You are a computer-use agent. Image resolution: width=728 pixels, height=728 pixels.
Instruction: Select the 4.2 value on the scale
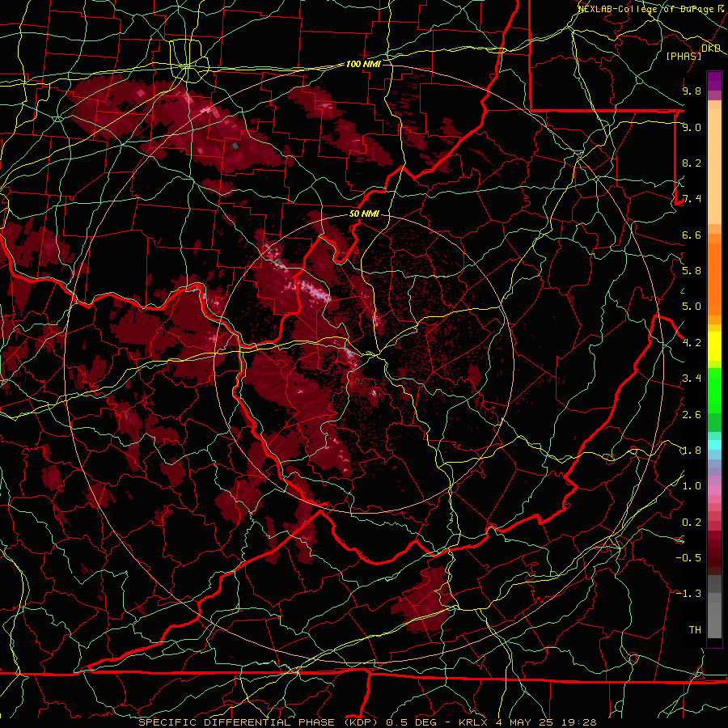point(692,343)
